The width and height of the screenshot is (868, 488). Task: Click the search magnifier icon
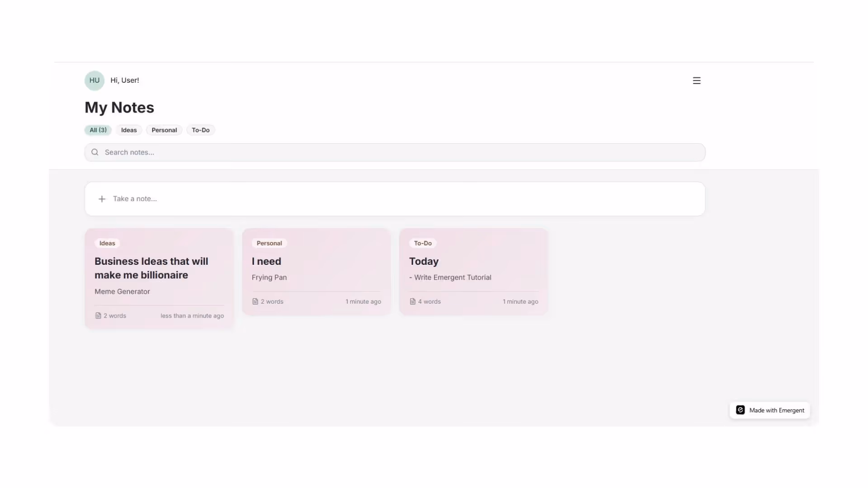click(95, 152)
